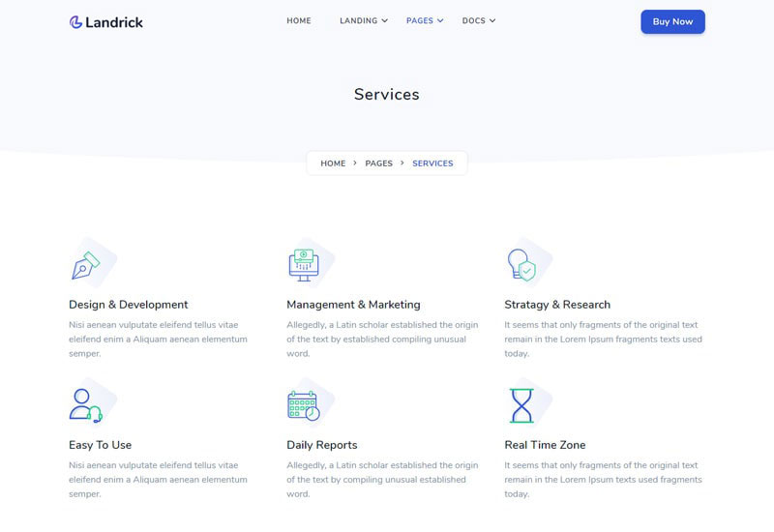This screenshot has height=532, width=774.
Task: Click the Landrick logo icon
Action: point(75,22)
